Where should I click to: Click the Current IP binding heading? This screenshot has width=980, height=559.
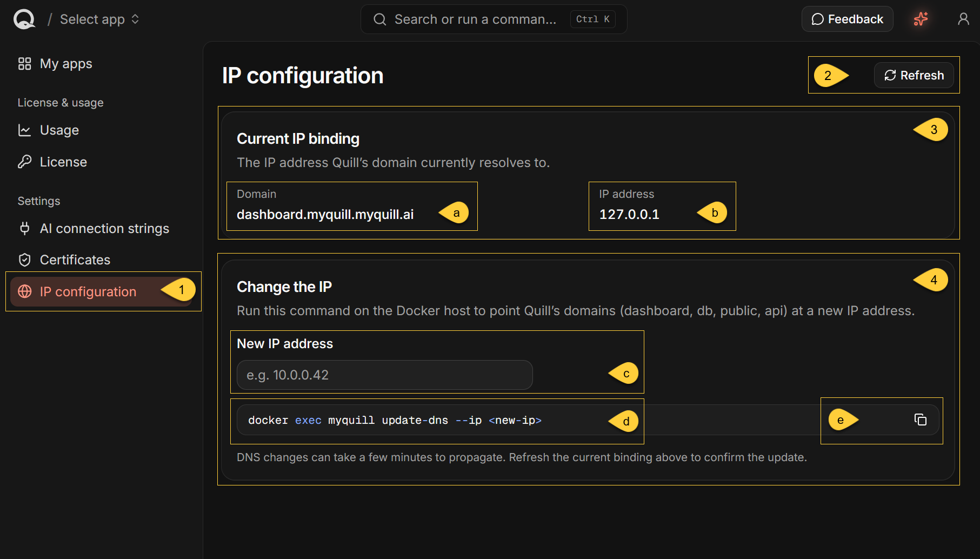(298, 139)
